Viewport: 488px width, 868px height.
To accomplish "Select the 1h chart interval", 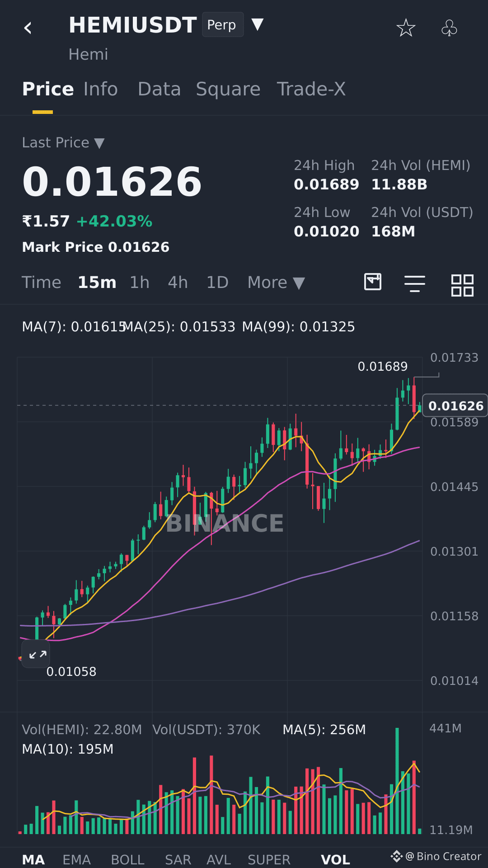I will [x=140, y=283].
